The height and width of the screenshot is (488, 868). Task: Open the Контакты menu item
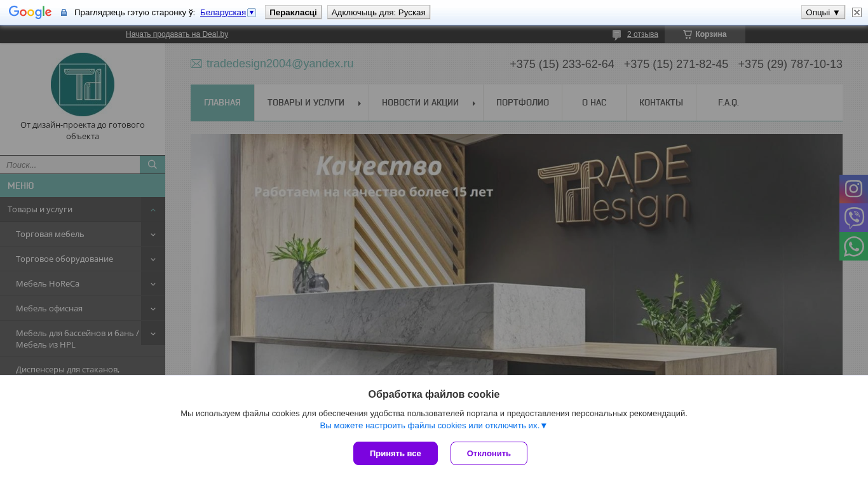click(x=661, y=102)
